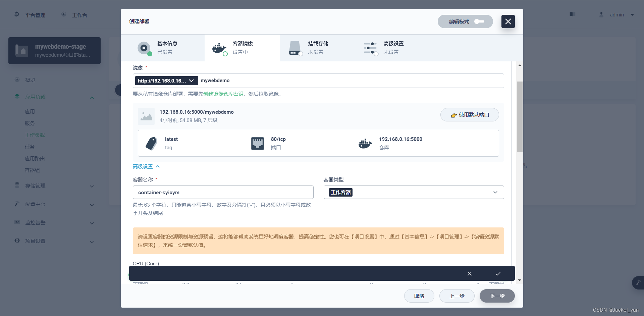Open 应用 in the sidebar
Screen dimensions: 644x316
click(x=30, y=111)
